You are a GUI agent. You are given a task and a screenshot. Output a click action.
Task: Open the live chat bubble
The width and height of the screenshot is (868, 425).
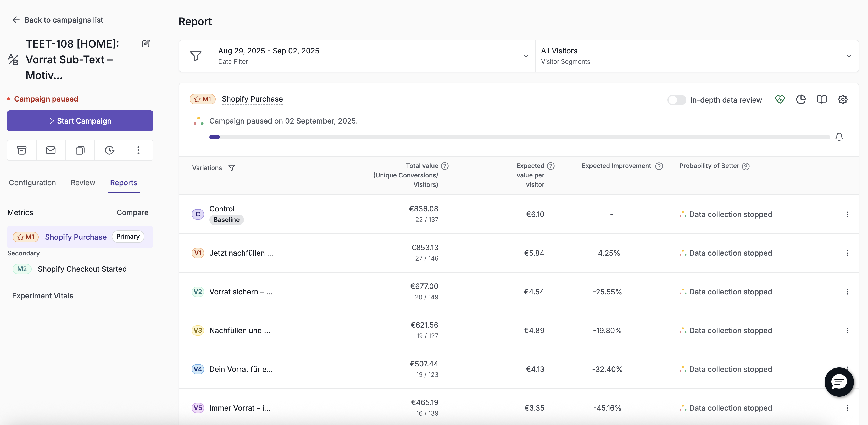(x=839, y=382)
